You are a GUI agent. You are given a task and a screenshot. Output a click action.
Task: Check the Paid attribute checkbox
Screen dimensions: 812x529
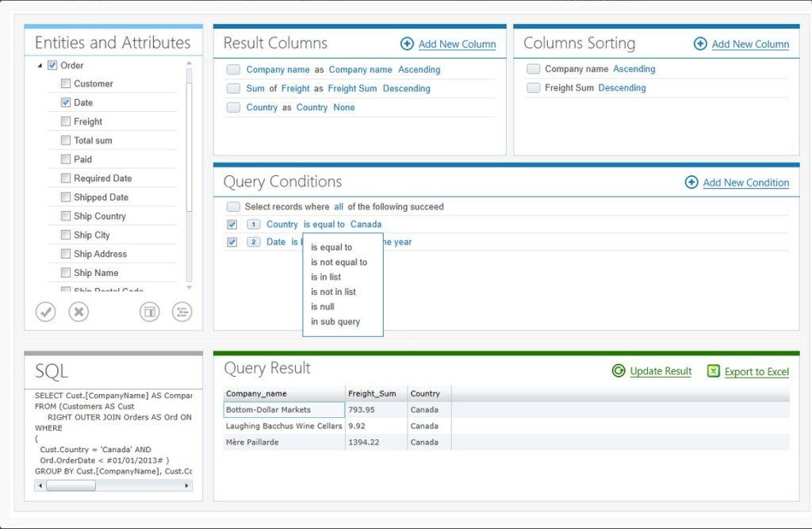point(66,159)
